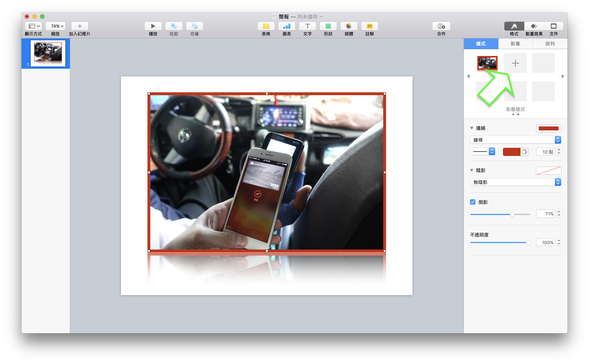Click the border width field 10 點
Viewport: 589px width, 364px height.
[545, 152]
